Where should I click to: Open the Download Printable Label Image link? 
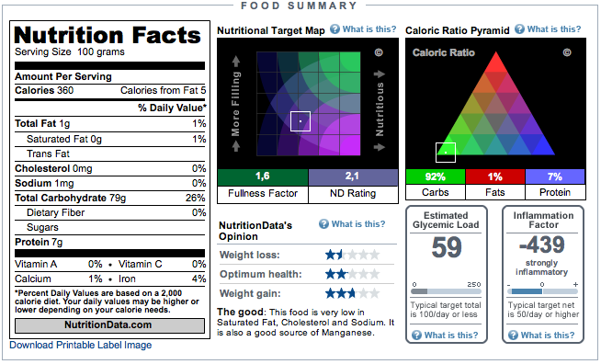81,346
